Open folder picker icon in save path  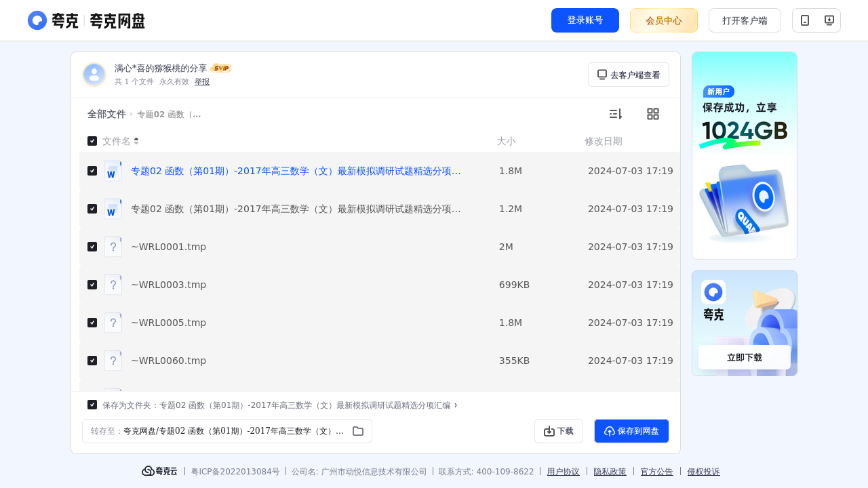[358, 431]
